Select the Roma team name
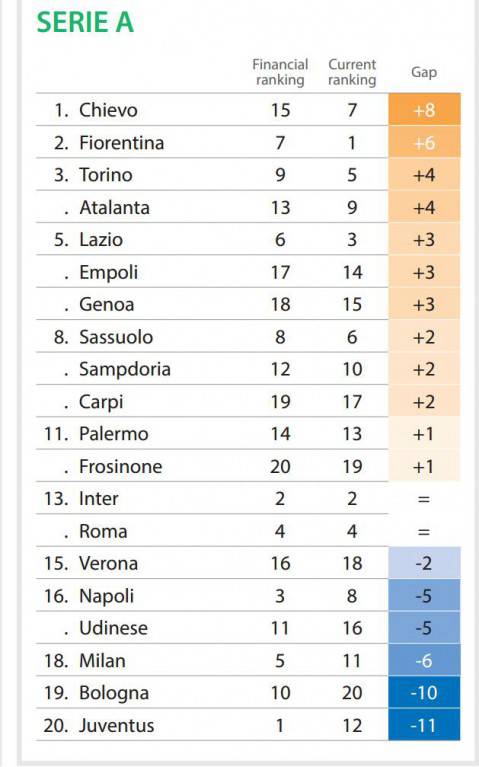 [103, 531]
